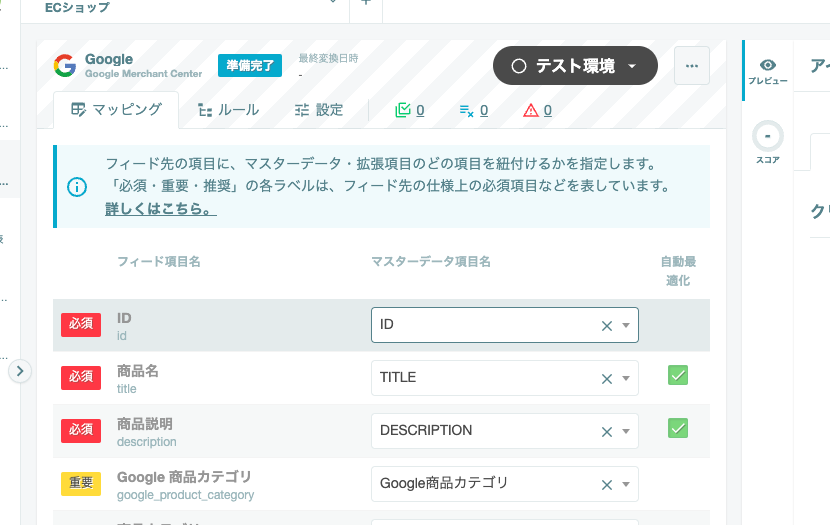
Task: Click the blue excluded-items count icon
Action: [x=466, y=110]
